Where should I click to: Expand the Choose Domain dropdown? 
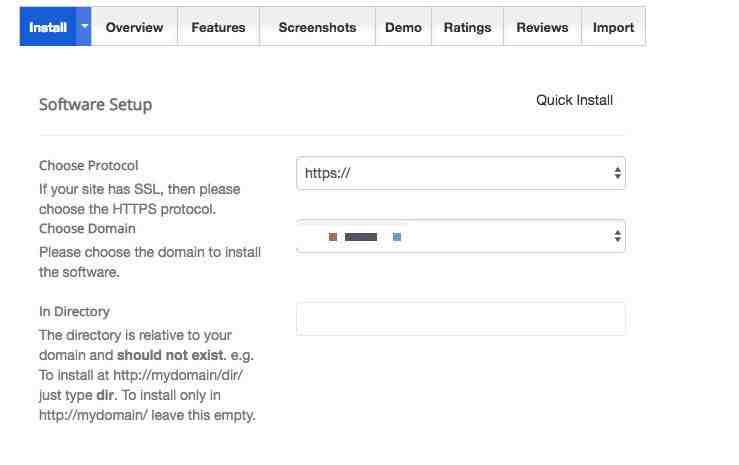[x=461, y=236]
